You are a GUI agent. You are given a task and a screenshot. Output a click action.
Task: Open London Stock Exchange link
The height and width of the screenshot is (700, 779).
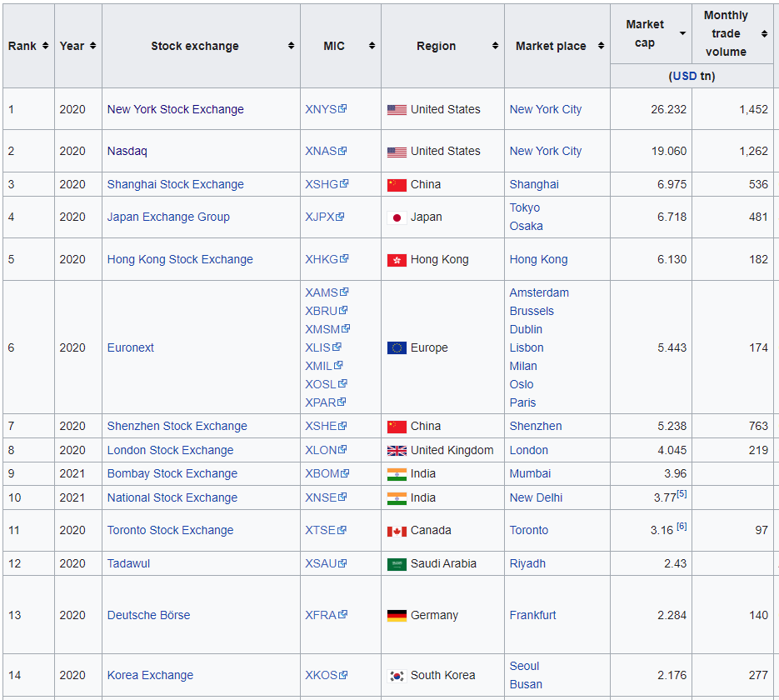click(x=171, y=450)
